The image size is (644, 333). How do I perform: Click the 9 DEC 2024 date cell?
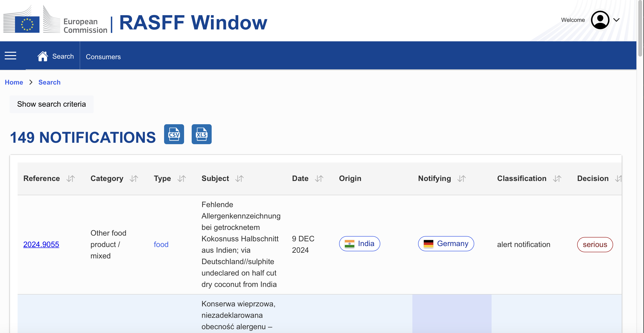(x=303, y=244)
